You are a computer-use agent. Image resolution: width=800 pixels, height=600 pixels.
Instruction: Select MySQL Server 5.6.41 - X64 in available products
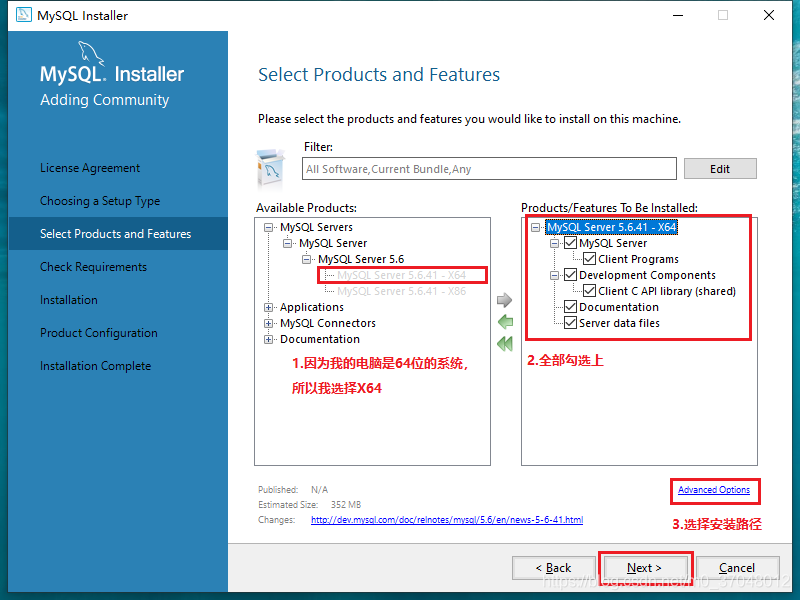402,275
